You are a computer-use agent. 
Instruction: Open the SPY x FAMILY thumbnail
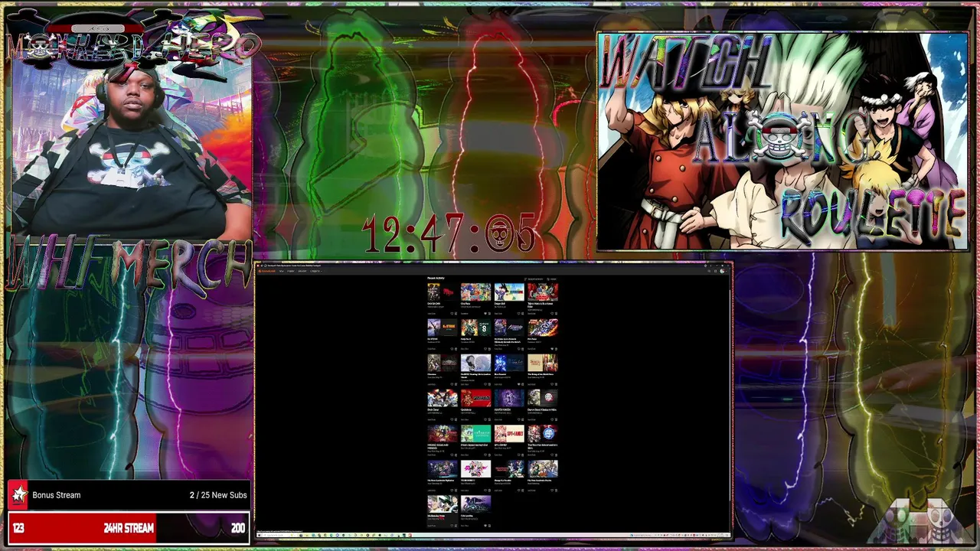coord(509,434)
